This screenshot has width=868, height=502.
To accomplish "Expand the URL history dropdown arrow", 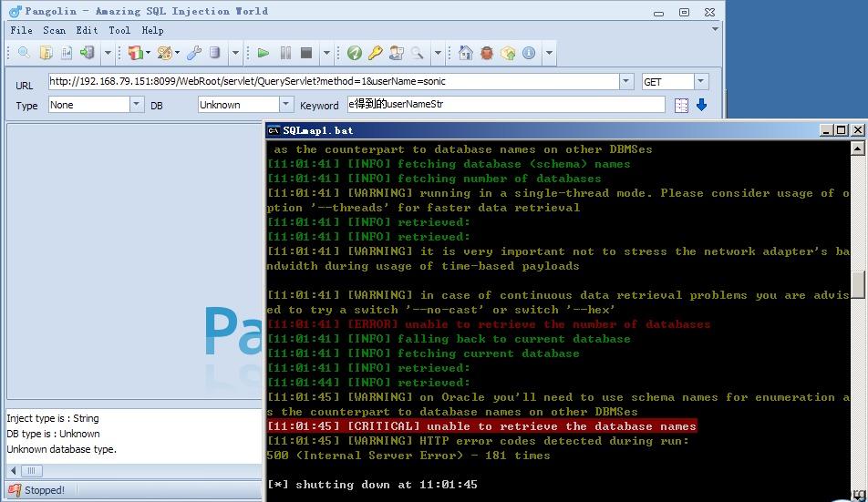I will click(626, 82).
